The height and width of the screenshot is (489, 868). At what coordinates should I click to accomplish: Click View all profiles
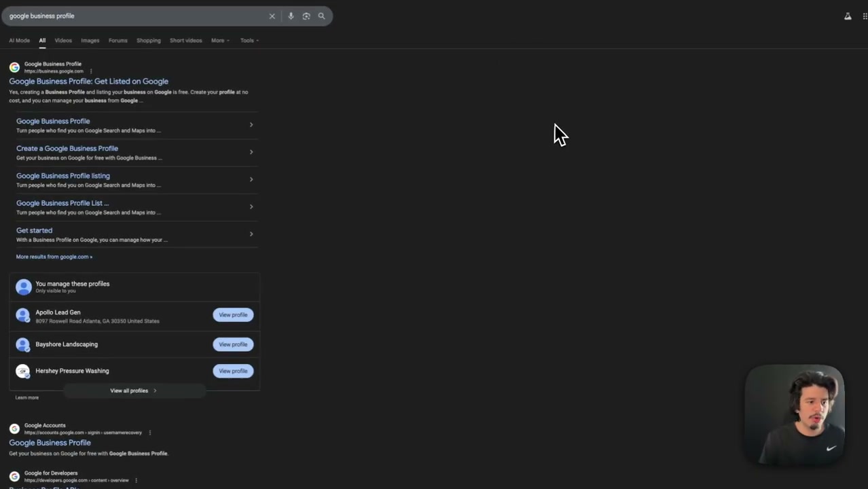134,391
